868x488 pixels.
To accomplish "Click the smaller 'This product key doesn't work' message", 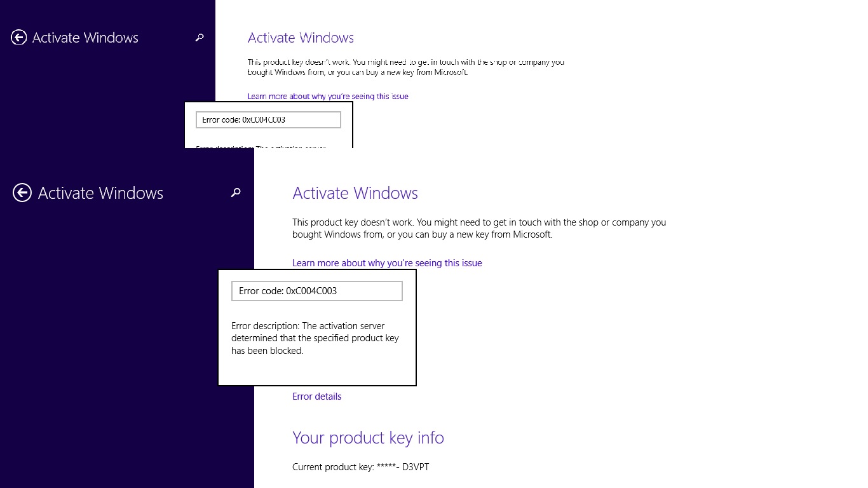I will 405,67.
